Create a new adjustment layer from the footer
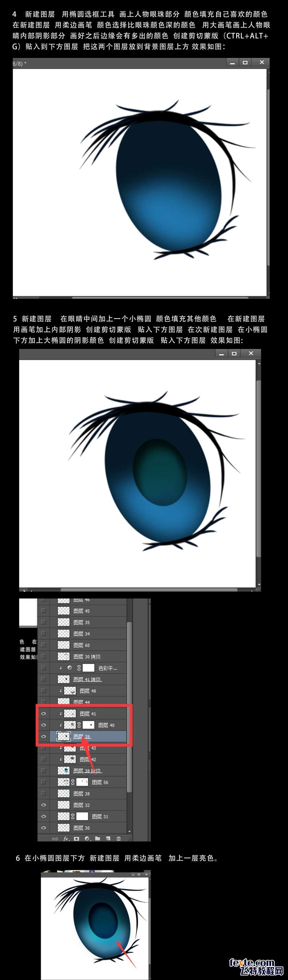Image resolution: width=288 pixels, height=980 pixels. 87,838
